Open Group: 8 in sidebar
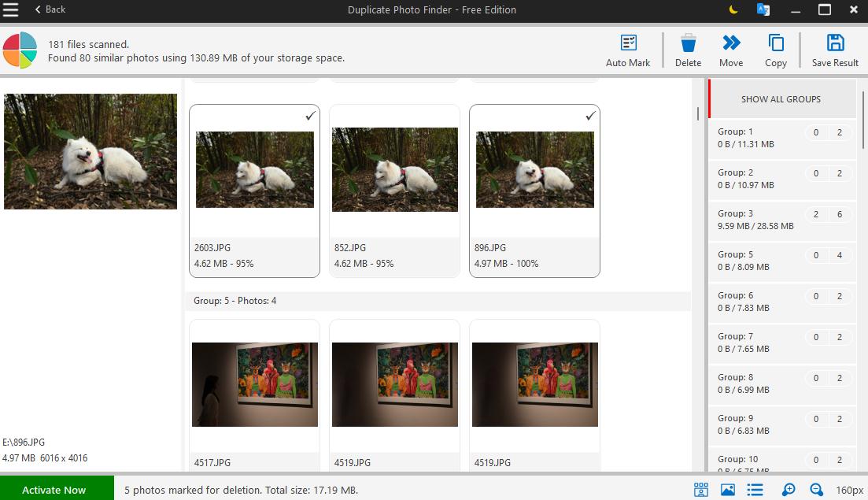Screen dimensions: 868x500 click(x=781, y=383)
